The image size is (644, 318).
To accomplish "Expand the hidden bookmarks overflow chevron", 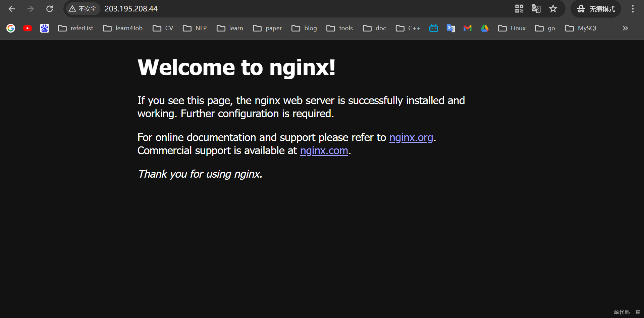I will click(625, 28).
